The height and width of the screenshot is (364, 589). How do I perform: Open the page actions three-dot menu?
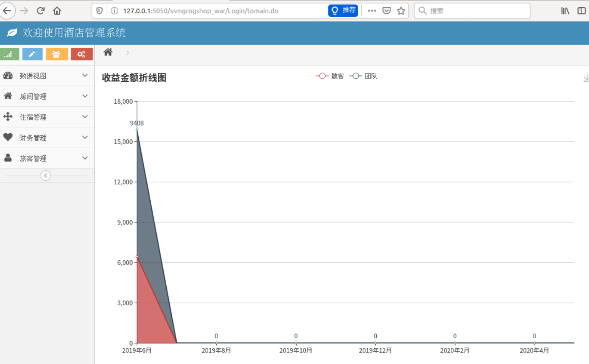pos(372,11)
